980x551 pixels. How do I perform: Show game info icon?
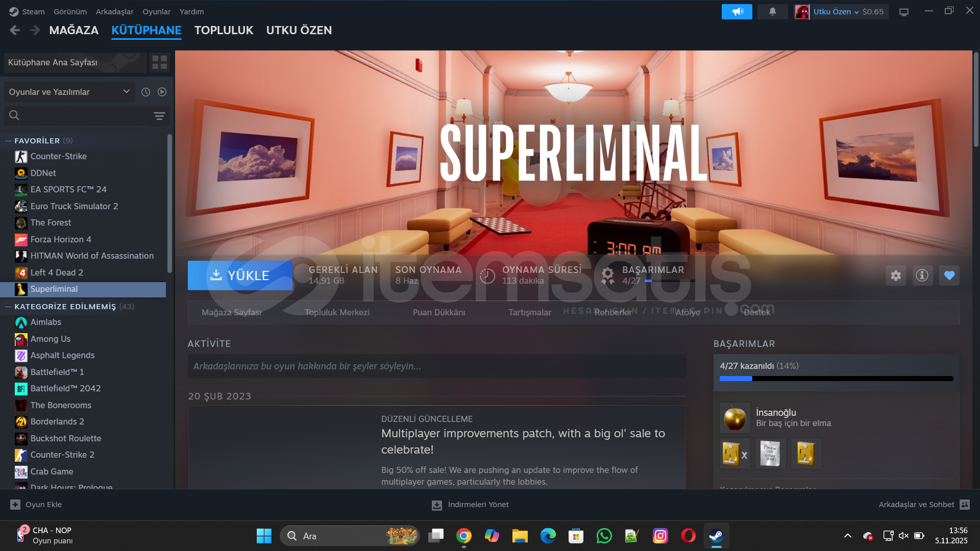922,275
